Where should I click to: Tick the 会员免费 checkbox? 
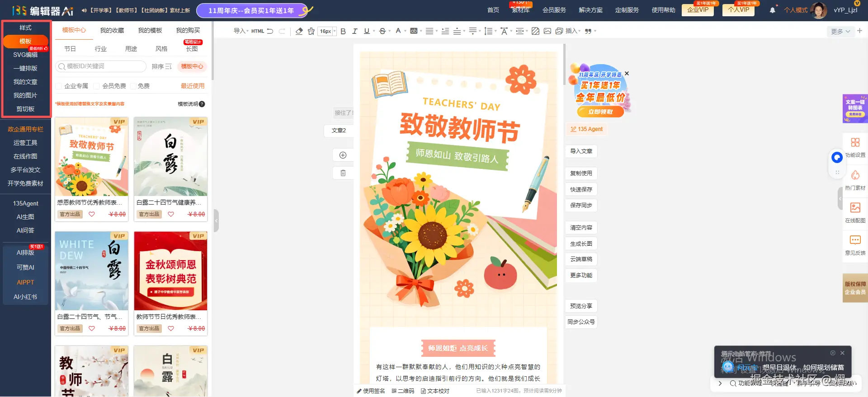(x=96, y=86)
